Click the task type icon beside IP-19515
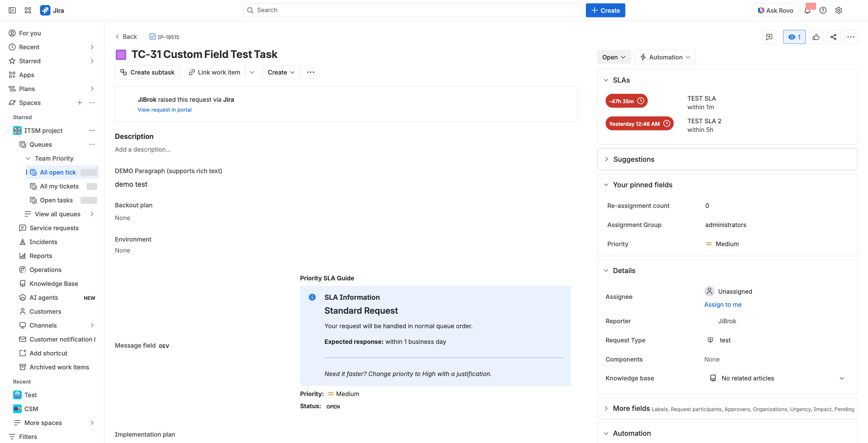 (x=152, y=37)
